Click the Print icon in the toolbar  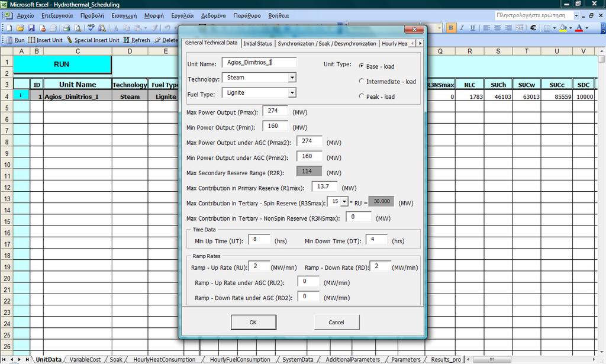point(66,28)
